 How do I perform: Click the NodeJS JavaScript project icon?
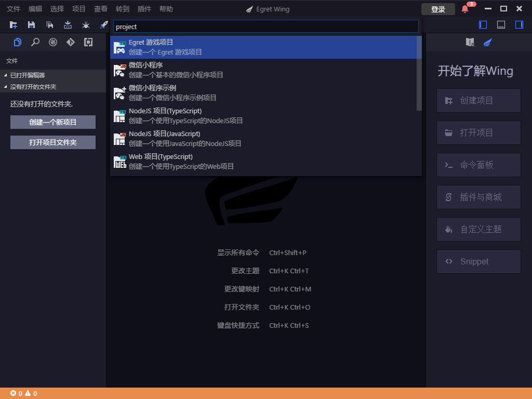119,139
